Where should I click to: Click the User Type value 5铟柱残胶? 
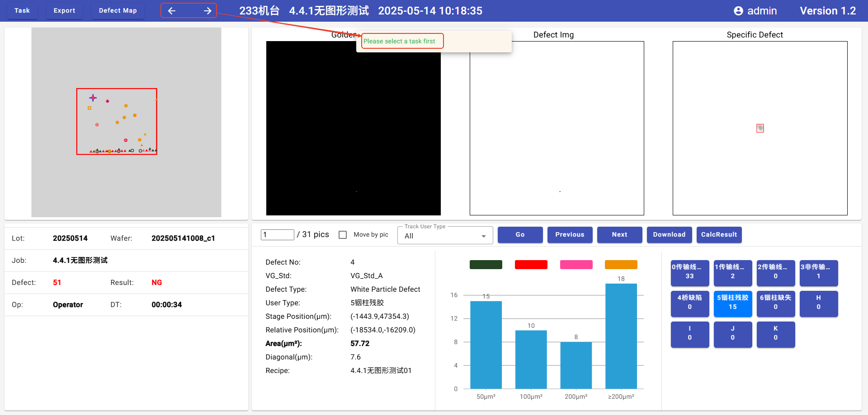(x=367, y=303)
